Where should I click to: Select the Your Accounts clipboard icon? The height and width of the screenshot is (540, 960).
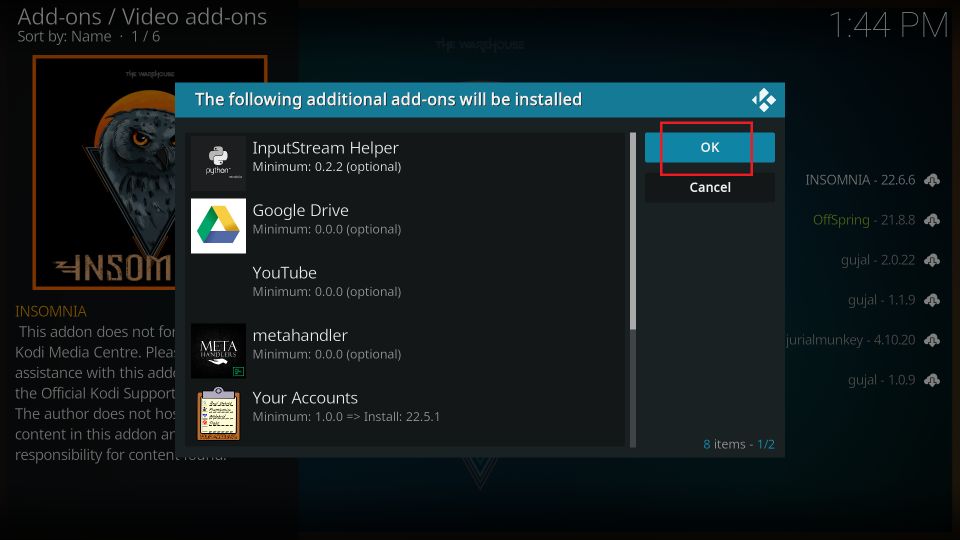218,413
